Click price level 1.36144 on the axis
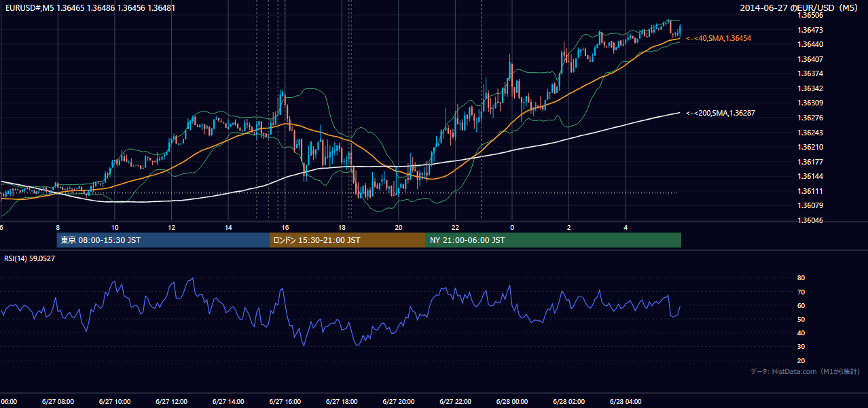Viewport: 868px width, 408px height. click(810, 176)
